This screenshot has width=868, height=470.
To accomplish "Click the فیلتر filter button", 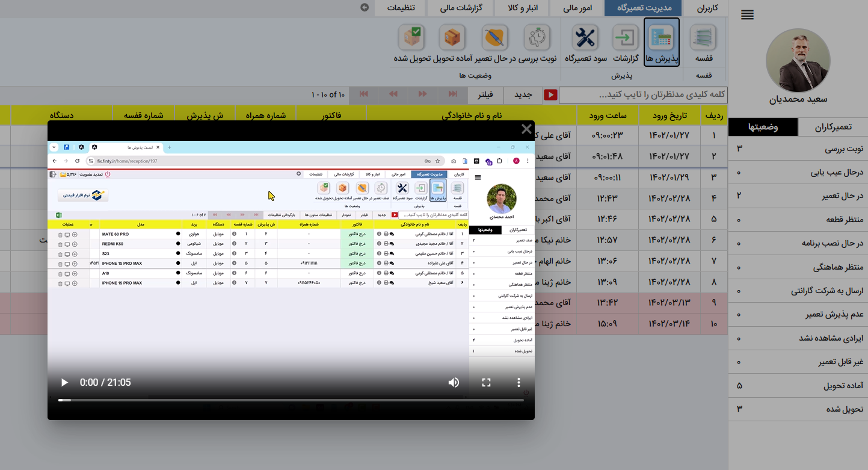I will (x=485, y=95).
